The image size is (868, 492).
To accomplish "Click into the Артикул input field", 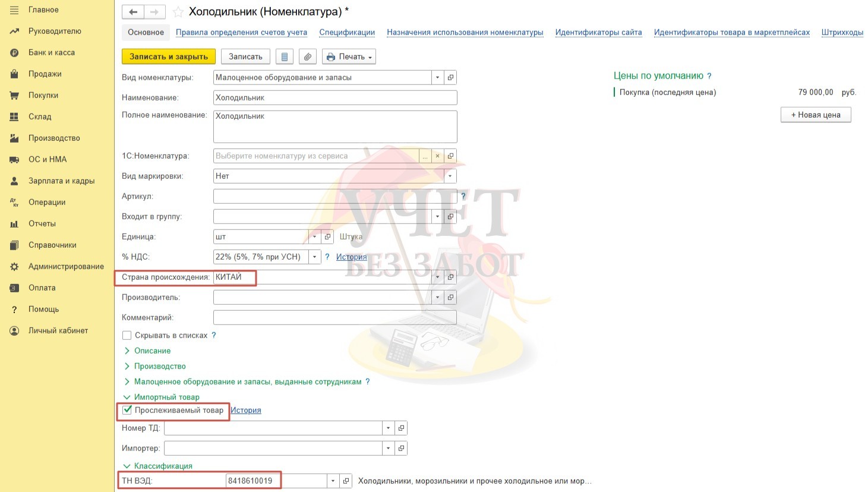I will pos(334,196).
